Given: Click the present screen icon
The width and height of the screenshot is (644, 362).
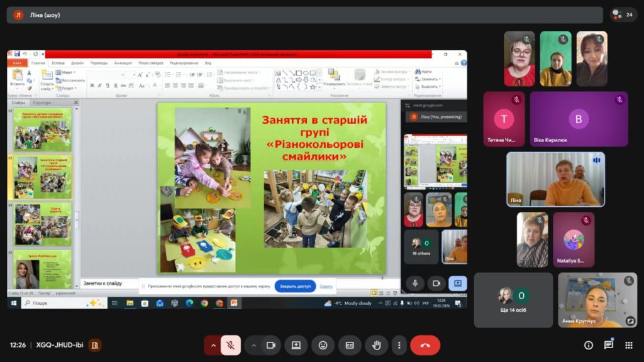Looking at the screenshot, I should click(296, 345).
